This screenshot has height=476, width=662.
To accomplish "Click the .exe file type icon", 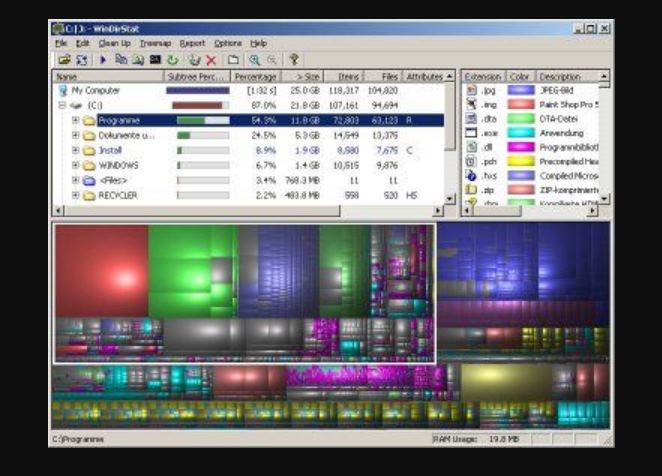I will click(471, 132).
